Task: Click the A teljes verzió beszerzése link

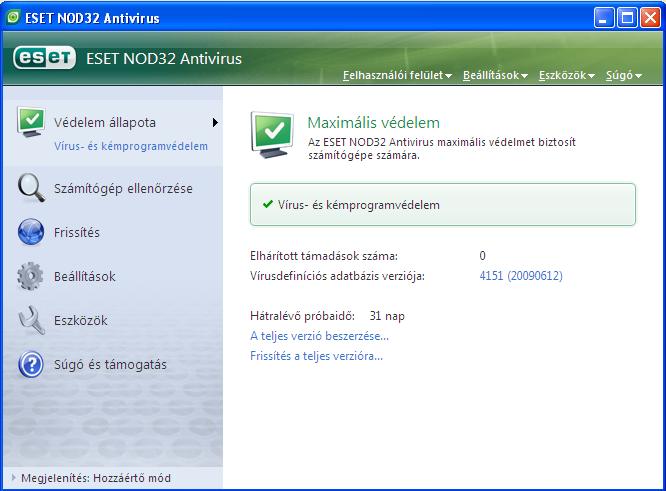Action: point(319,336)
